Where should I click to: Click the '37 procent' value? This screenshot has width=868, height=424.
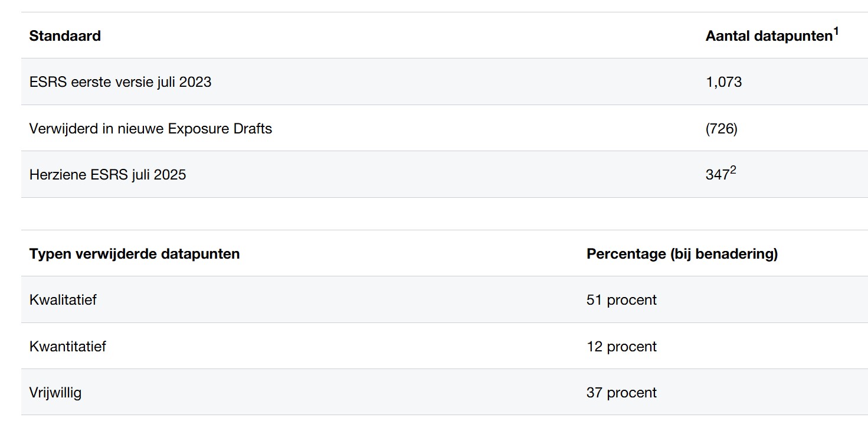point(621,393)
